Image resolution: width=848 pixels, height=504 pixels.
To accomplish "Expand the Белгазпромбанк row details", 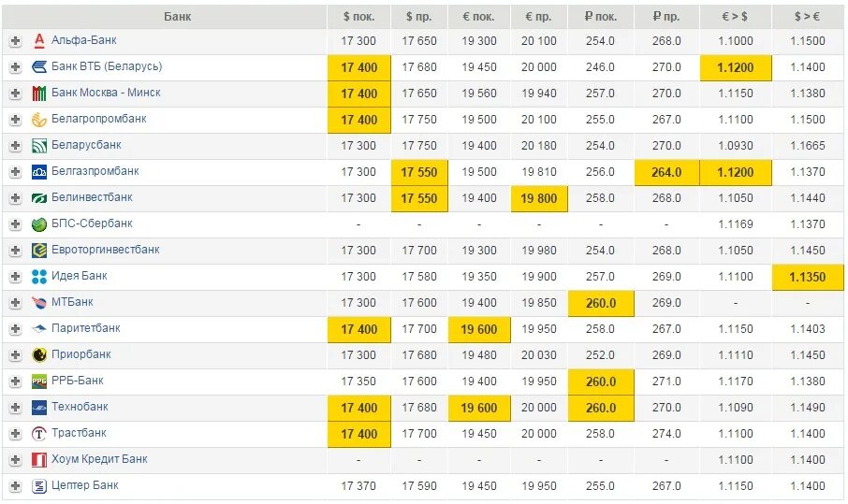I will coord(15,172).
